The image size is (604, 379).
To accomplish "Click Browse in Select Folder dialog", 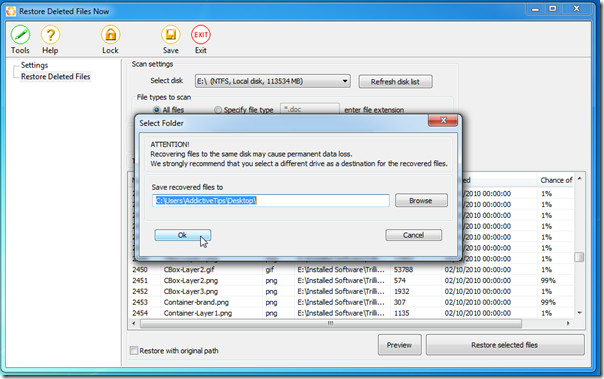I will 421,201.
